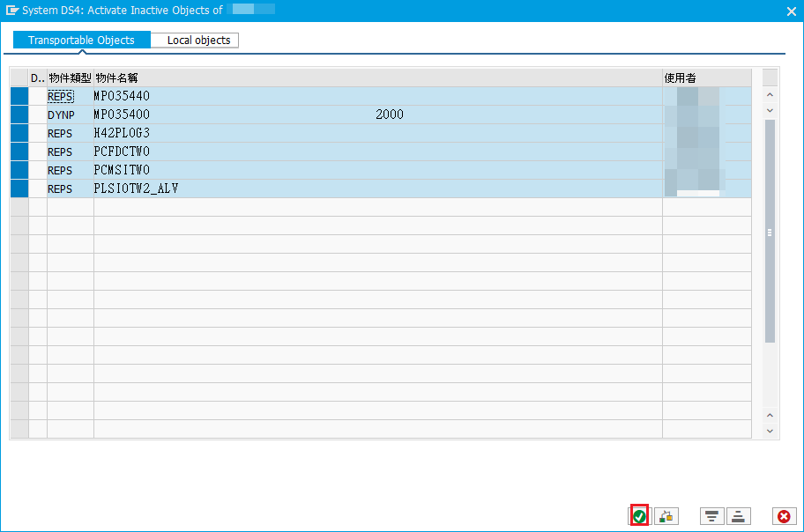Toggle row selector for MP035440
Viewport: 804px width, 532px height.
pos(19,96)
